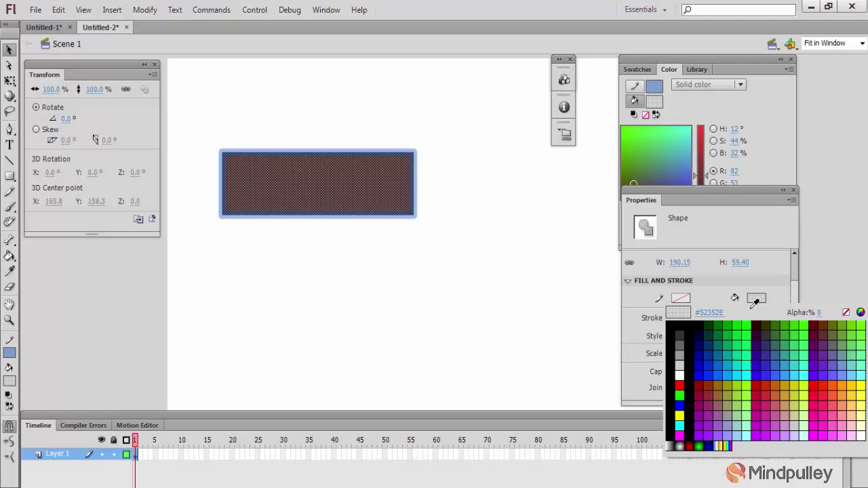The width and height of the screenshot is (868, 488).
Task: Select the Line tool
Action: (9, 161)
